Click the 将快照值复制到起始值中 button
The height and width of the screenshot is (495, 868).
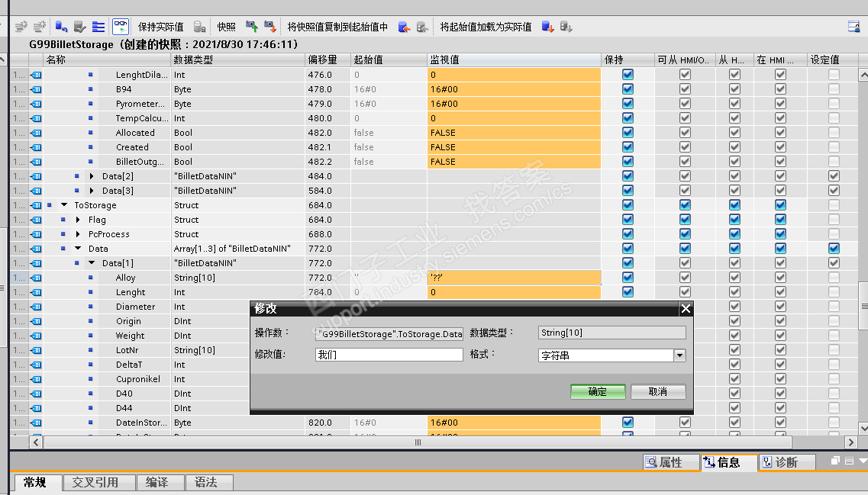337,27
